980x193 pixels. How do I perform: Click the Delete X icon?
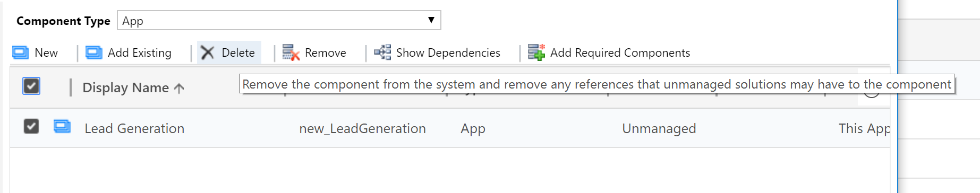click(208, 52)
